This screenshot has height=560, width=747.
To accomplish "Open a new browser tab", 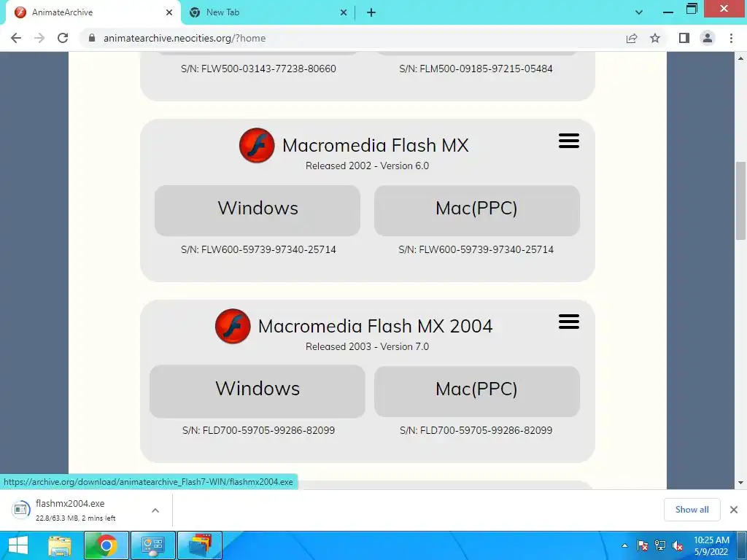I will 371,12.
